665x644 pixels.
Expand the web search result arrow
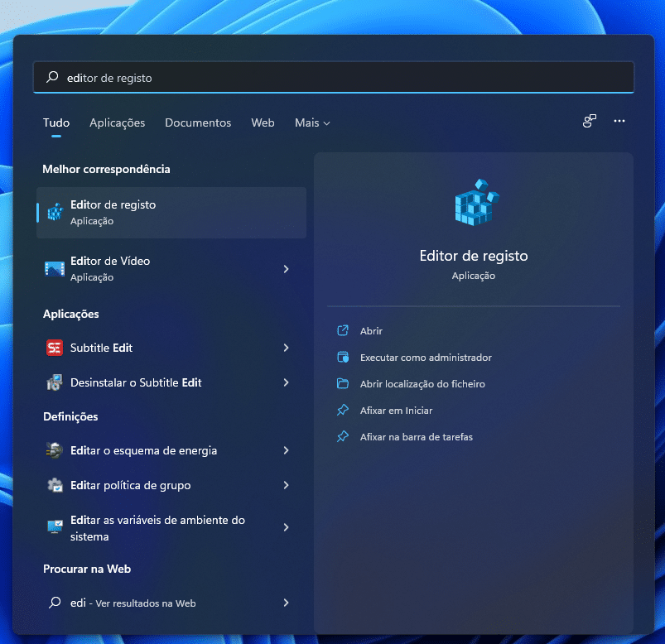(x=286, y=603)
